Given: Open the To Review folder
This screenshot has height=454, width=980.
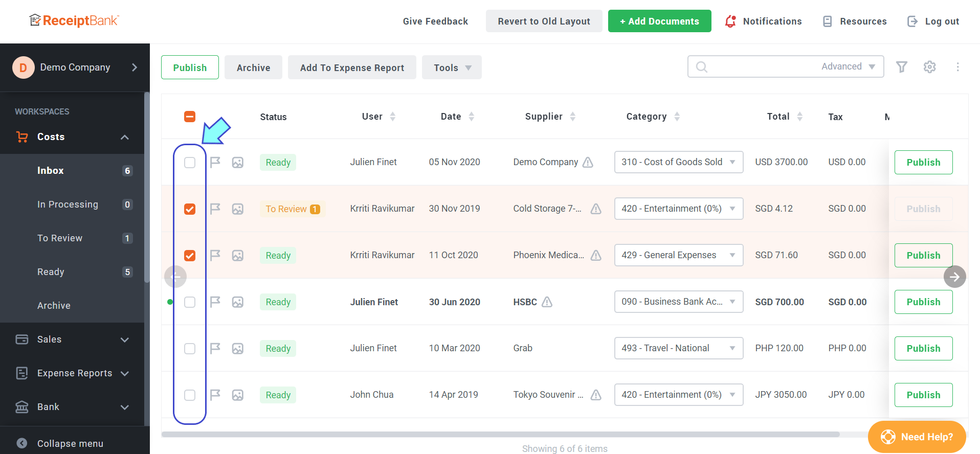Looking at the screenshot, I should [72, 238].
